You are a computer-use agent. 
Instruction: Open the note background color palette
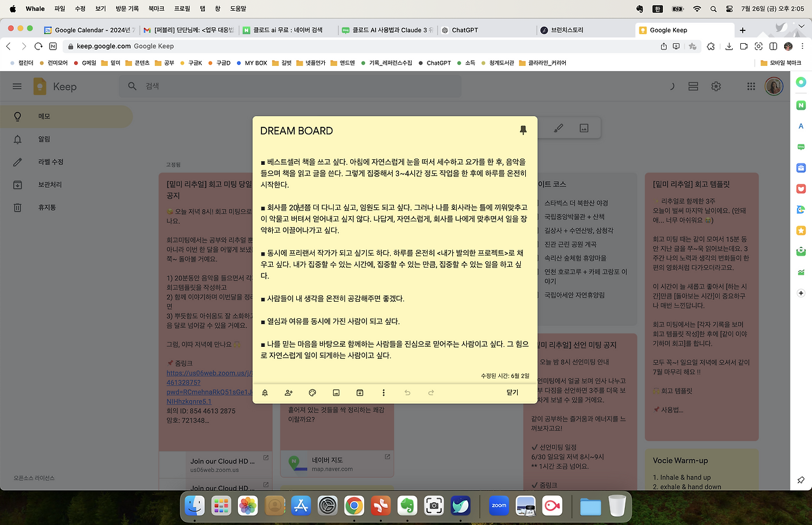coord(312,392)
